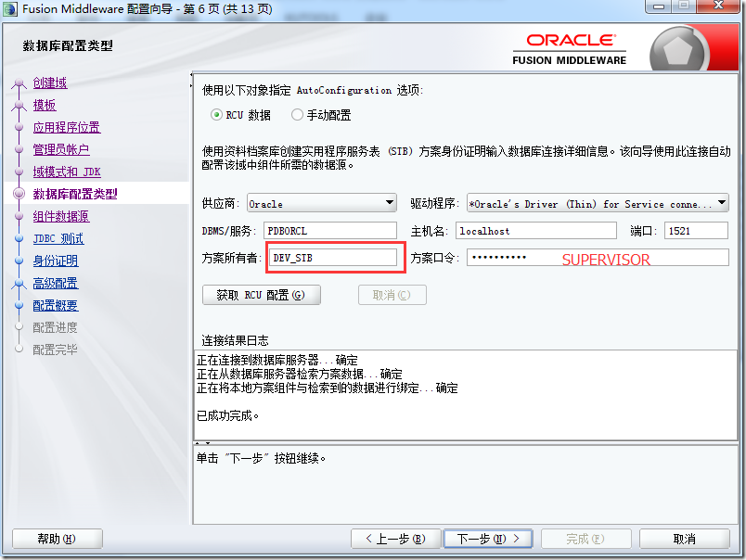The height and width of the screenshot is (560, 746).
Task: Click the 数据库配置类型 step bullet icon
Action: [x=19, y=194]
